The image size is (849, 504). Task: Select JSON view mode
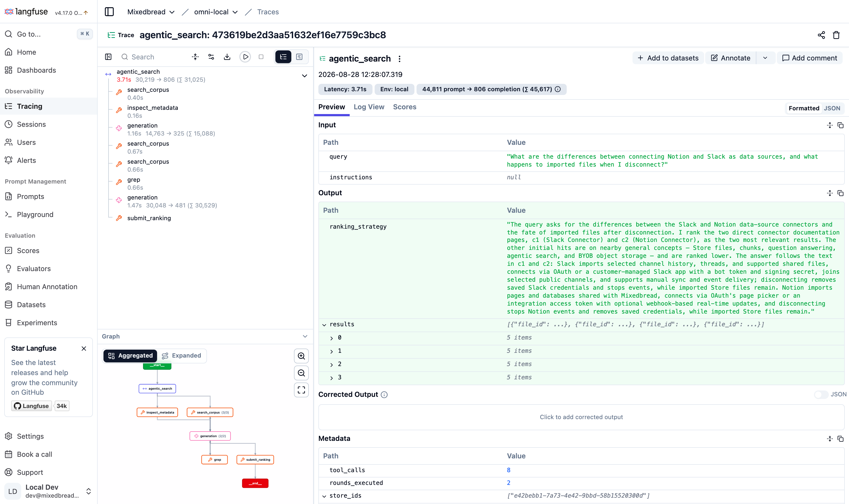click(x=832, y=108)
